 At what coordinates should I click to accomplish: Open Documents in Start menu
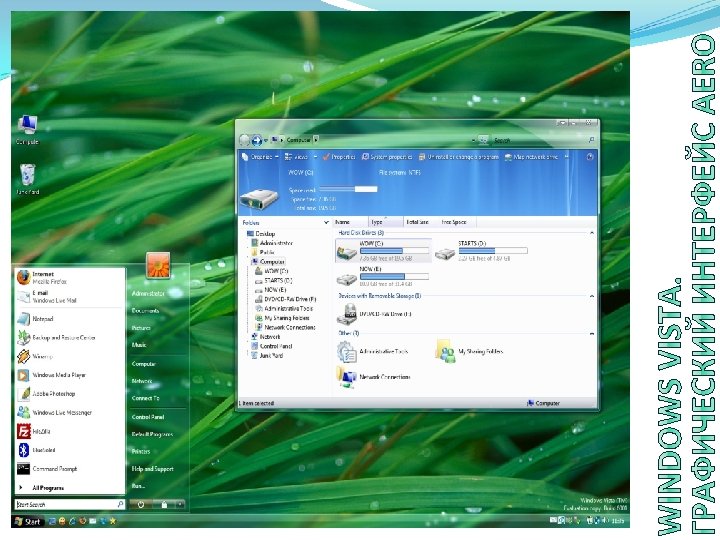pos(145,311)
